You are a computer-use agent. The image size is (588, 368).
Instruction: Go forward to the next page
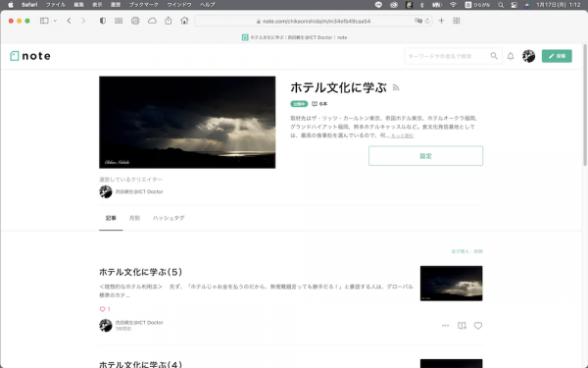[83, 21]
